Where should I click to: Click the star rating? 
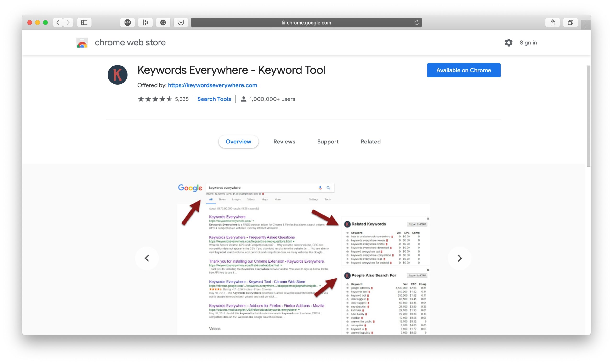[155, 99]
